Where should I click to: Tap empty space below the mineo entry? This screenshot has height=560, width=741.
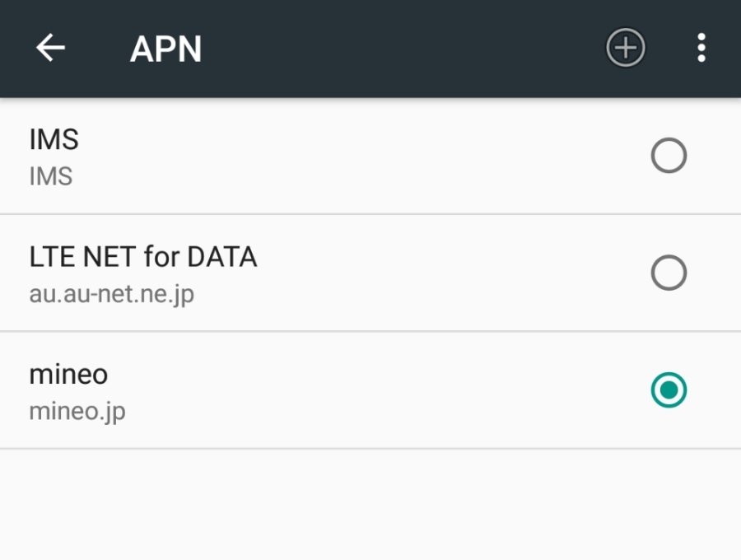pos(370,504)
